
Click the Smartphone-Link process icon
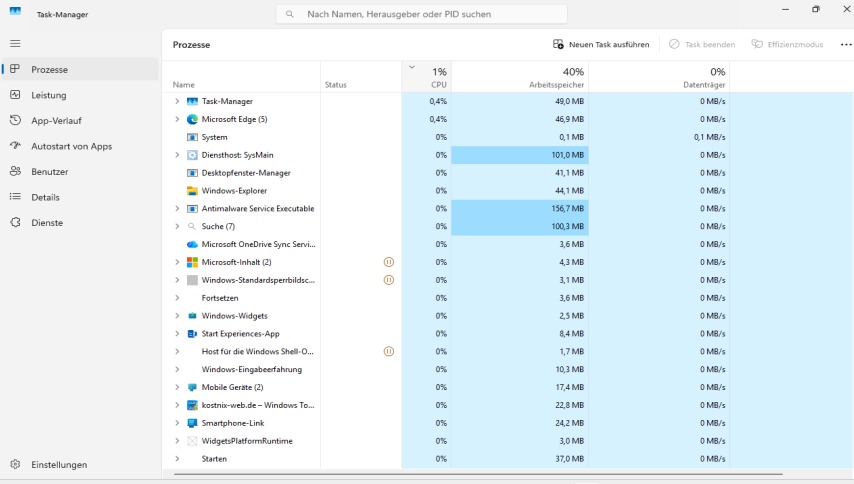(192, 423)
